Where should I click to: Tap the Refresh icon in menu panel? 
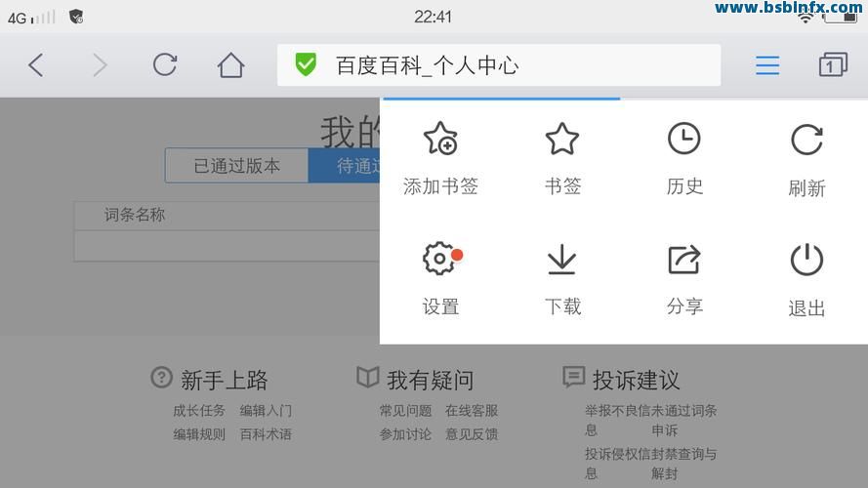[x=806, y=141]
